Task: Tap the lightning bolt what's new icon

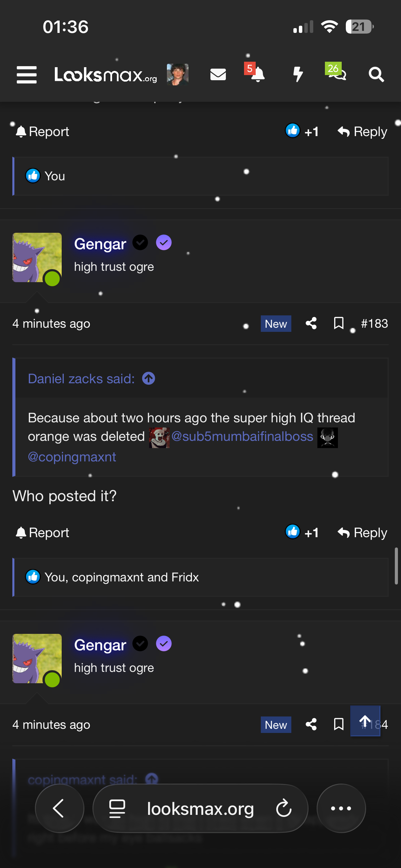Action: coord(298,74)
